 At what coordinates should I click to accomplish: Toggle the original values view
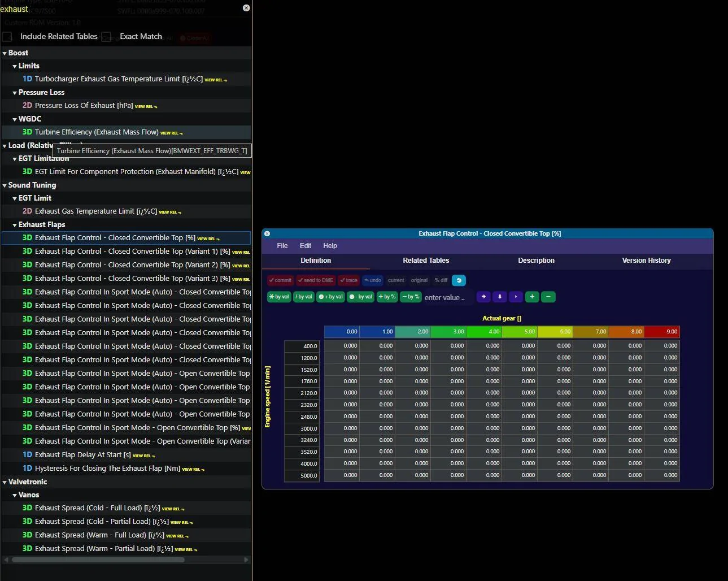[x=419, y=280]
